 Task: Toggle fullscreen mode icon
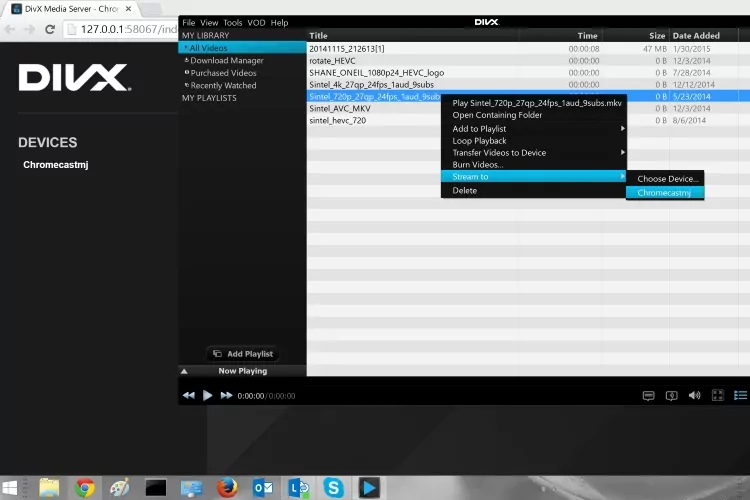tap(717, 395)
